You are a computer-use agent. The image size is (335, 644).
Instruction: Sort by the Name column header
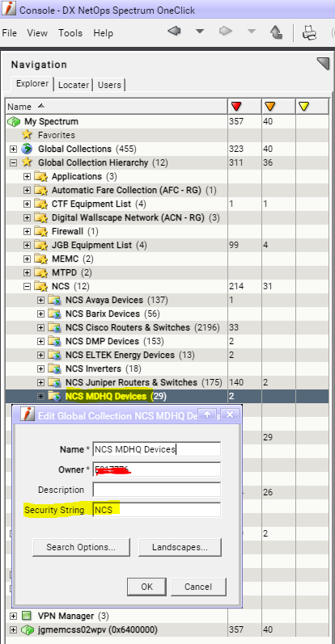coord(117,107)
